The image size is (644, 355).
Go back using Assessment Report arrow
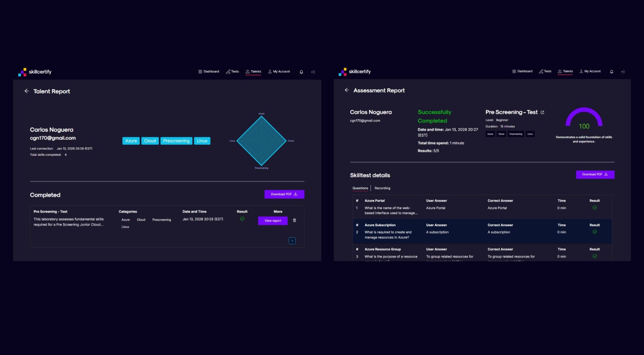(347, 90)
